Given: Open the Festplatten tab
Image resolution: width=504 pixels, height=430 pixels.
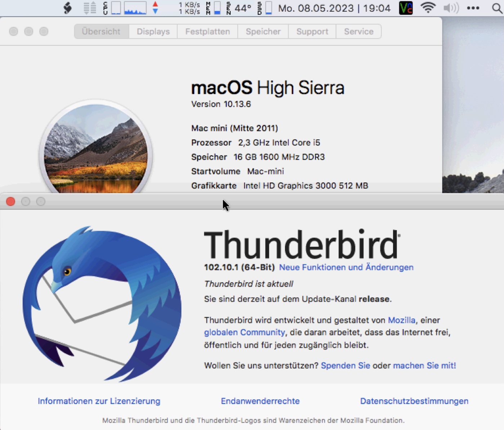Looking at the screenshot, I should (x=208, y=31).
